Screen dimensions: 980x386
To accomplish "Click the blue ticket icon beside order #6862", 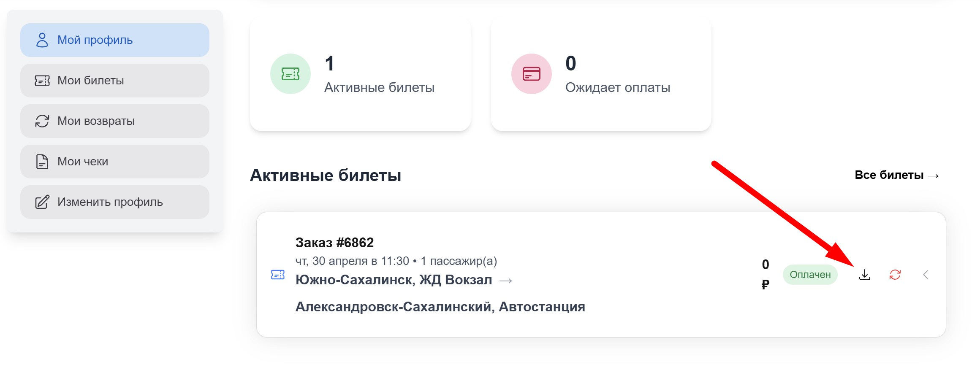I will [x=277, y=275].
